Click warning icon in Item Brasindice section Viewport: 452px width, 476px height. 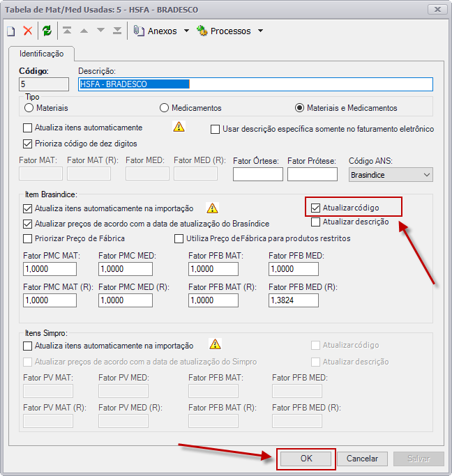point(212,208)
